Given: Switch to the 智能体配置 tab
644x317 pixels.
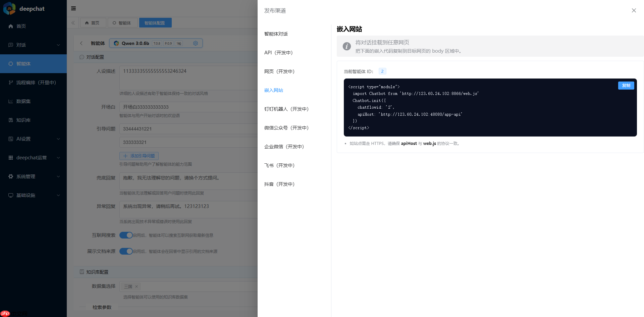Looking at the screenshot, I should click(155, 22).
